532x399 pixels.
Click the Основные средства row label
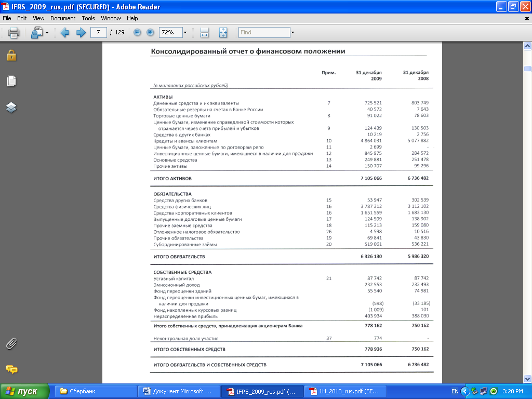pyautogui.click(x=175, y=160)
